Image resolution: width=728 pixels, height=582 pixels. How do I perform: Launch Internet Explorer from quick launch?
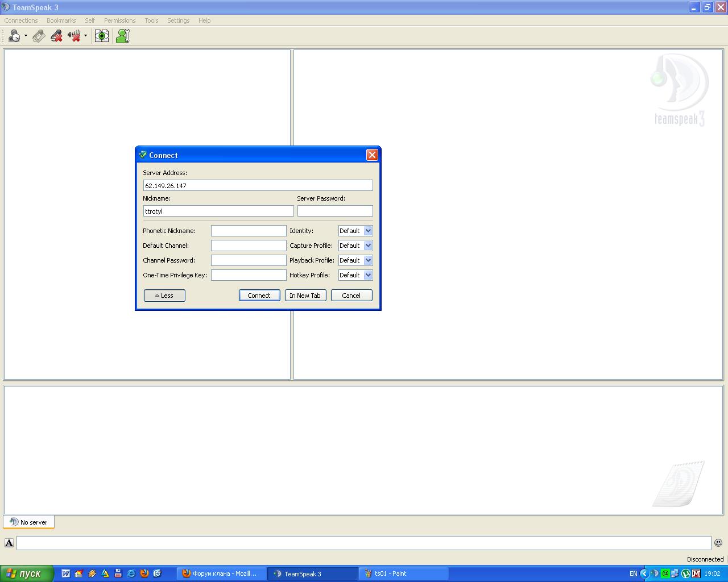point(131,573)
